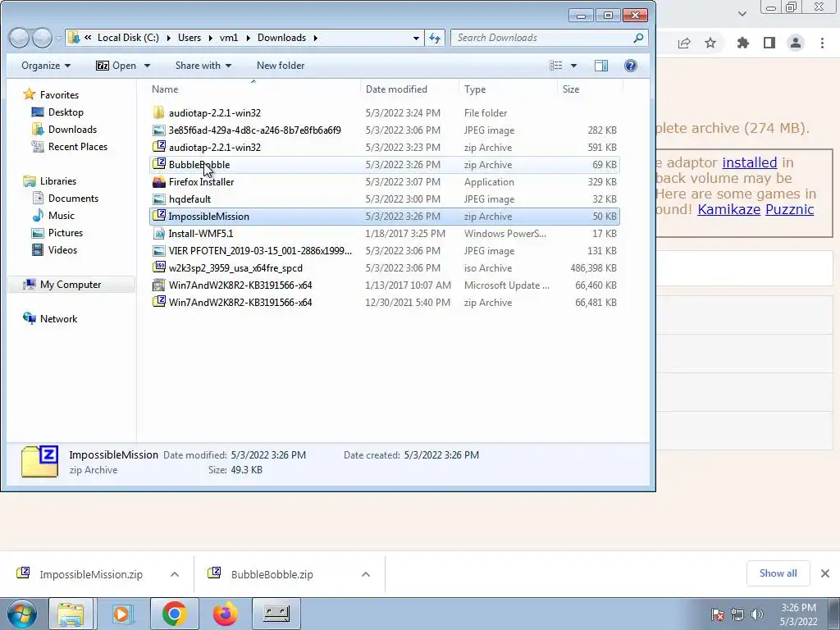Screen dimensions: 840x630
Task: Click the search magnifier icon in Search Downloads
Action: coord(638,38)
